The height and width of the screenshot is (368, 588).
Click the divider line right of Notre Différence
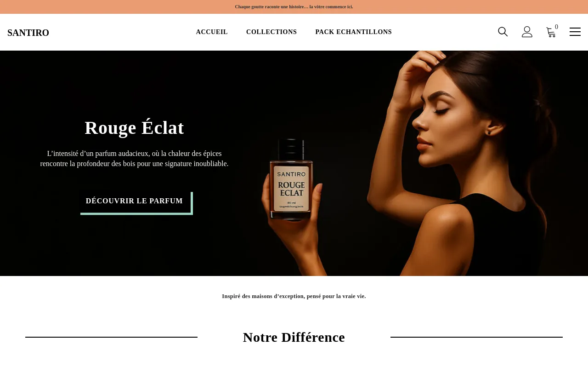[x=476, y=337]
